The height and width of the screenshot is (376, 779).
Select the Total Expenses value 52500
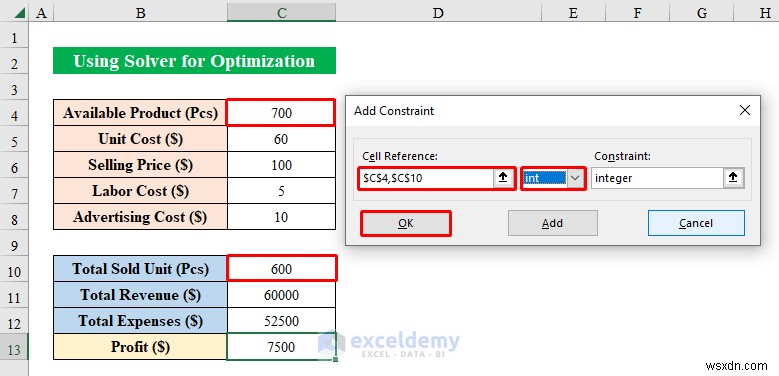[x=281, y=320]
